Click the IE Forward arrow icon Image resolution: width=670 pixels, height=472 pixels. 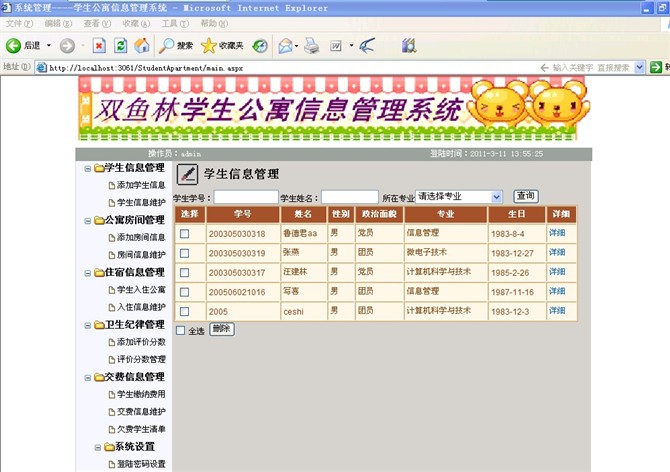[67, 45]
